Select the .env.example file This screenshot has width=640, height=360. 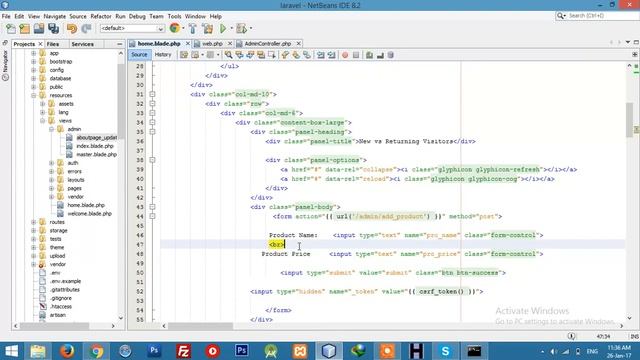pos(65,281)
